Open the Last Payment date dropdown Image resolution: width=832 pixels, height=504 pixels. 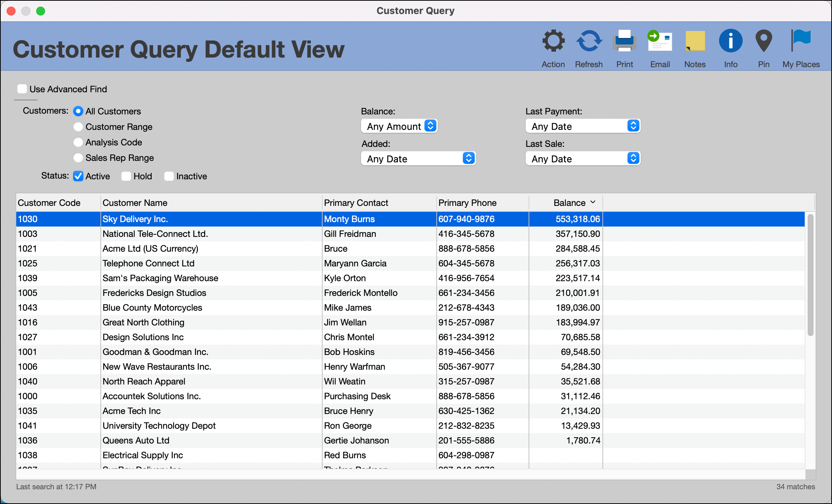[582, 126]
